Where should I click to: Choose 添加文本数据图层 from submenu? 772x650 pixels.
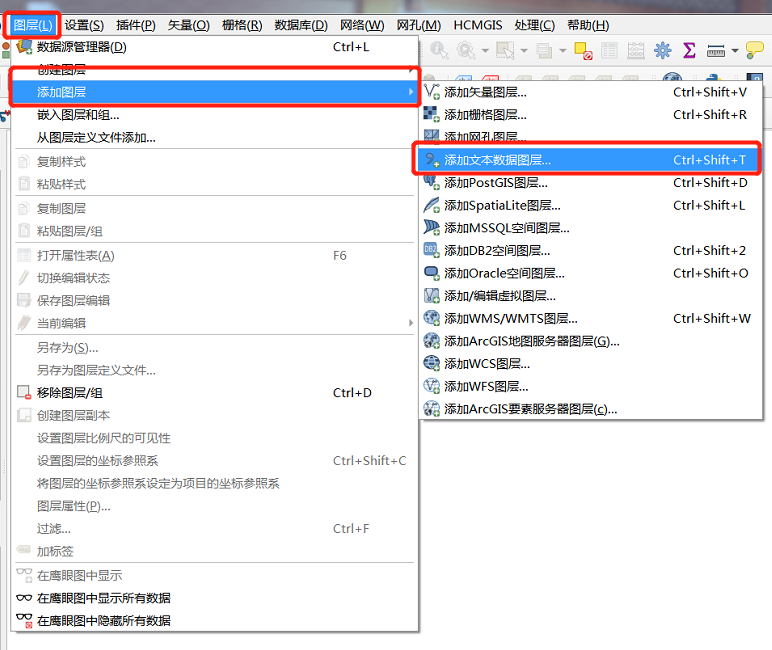click(x=497, y=160)
